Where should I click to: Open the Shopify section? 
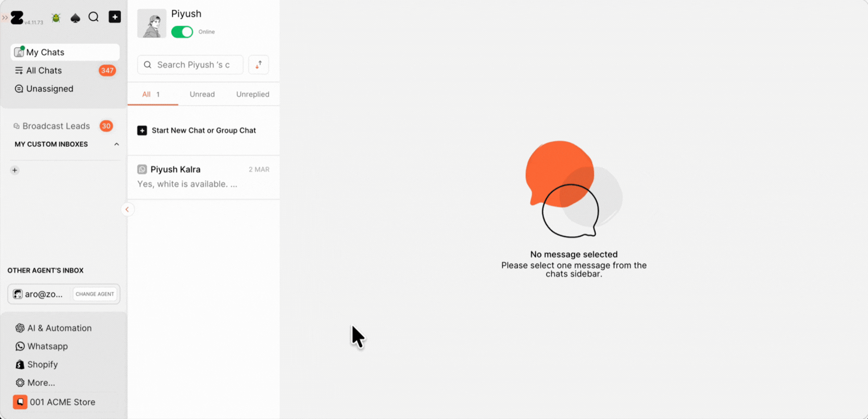pyautogui.click(x=37, y=364)
